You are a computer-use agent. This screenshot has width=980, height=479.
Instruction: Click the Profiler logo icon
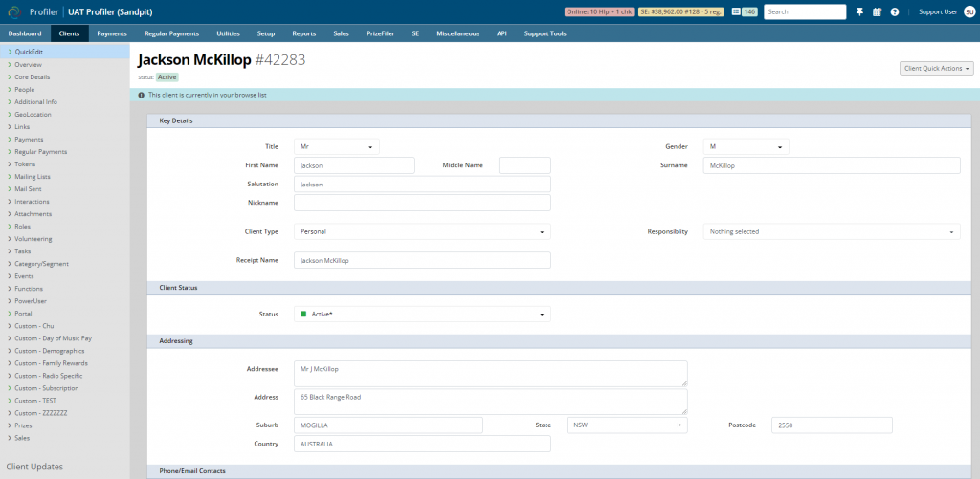click(13, 11)
